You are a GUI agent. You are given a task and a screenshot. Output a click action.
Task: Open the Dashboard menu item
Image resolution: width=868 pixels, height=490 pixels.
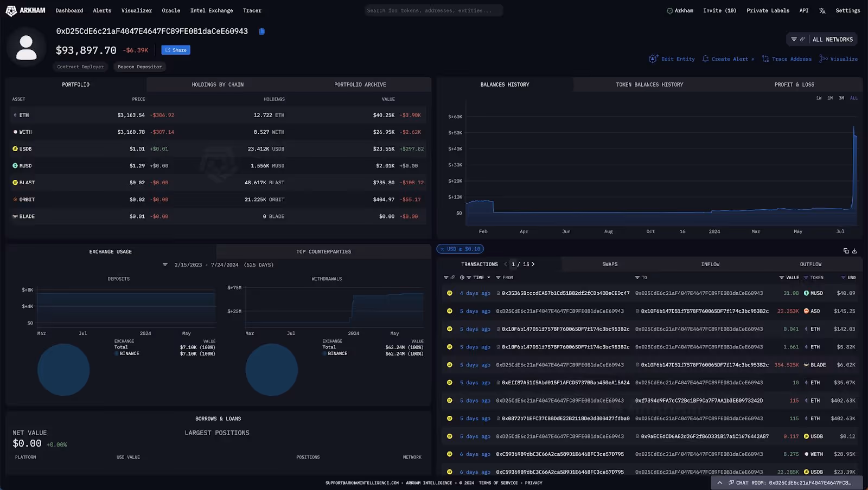[x=69, y=11]
